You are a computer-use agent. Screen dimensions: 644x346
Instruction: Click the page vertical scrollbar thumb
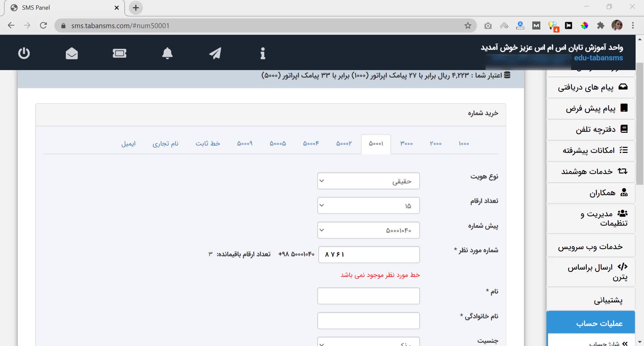[640, 124]
